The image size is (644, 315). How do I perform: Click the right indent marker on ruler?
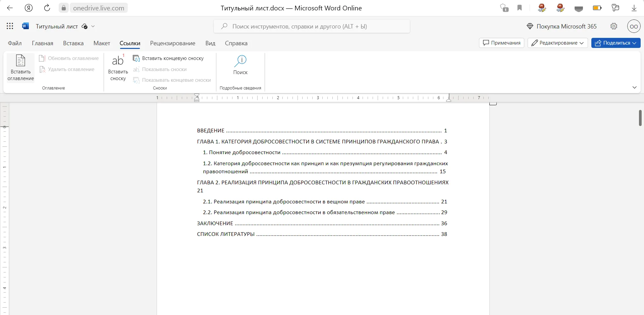pyautogui.click(x=448, y=100)
